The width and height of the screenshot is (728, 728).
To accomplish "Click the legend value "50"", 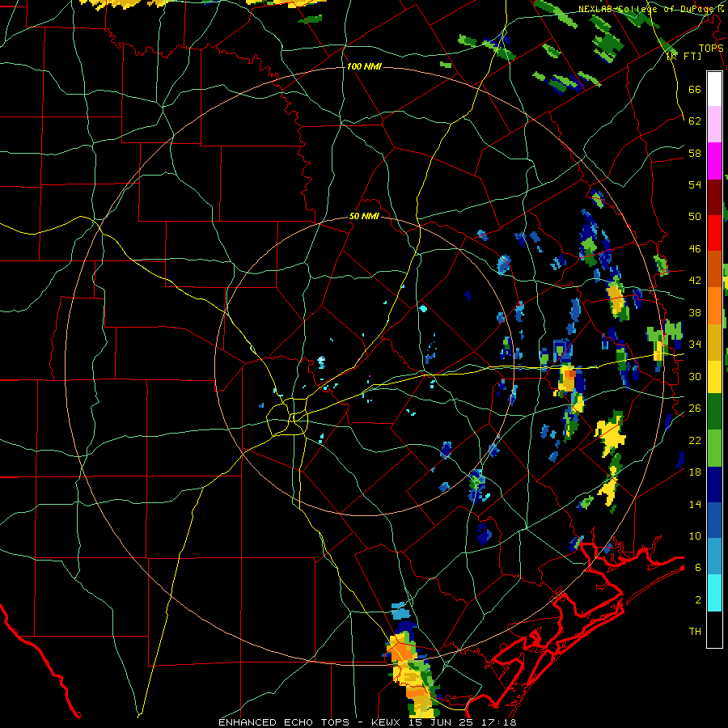I will pyautogui.click(x=695, y=217).
